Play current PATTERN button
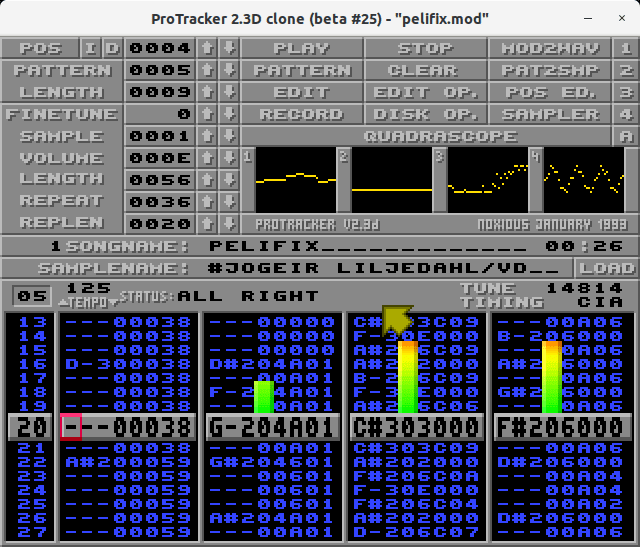 click(302, 70)
